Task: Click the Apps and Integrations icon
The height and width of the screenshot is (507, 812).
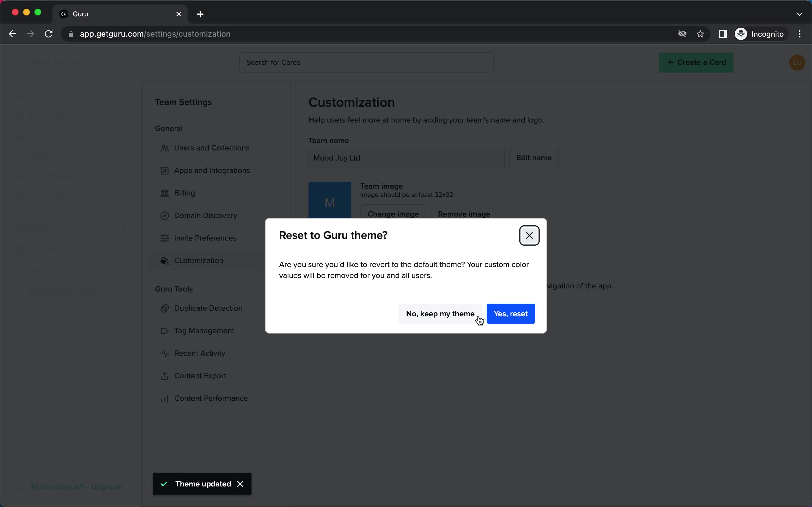Action: [164, 170]
